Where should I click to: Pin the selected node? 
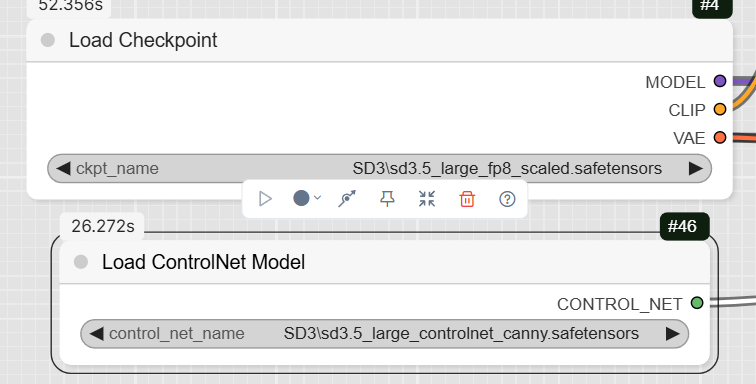(387, 199)
